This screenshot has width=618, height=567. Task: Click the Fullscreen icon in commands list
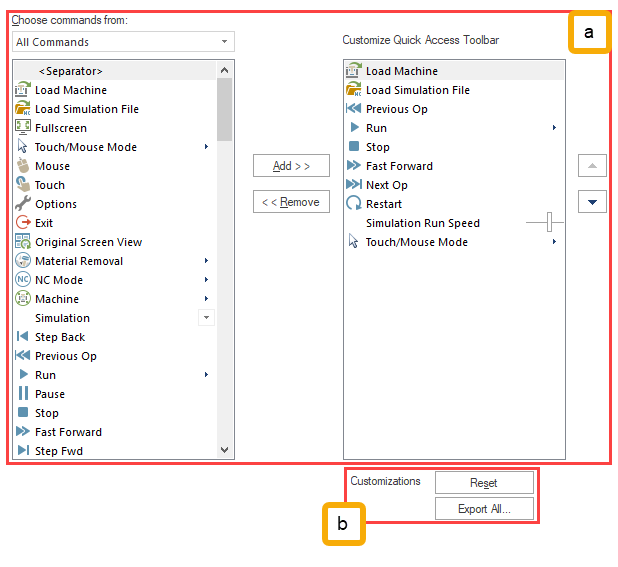(x=23, y=128)
